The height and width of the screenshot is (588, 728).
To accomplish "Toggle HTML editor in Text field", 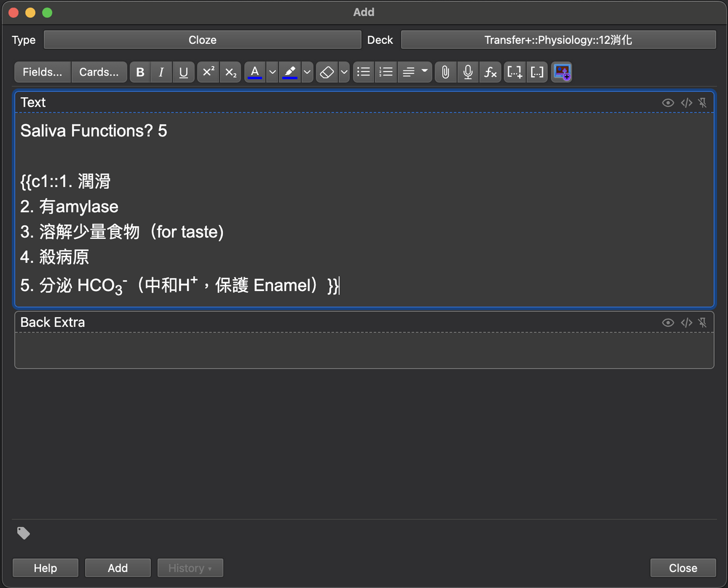I will (x=686, y=102).
